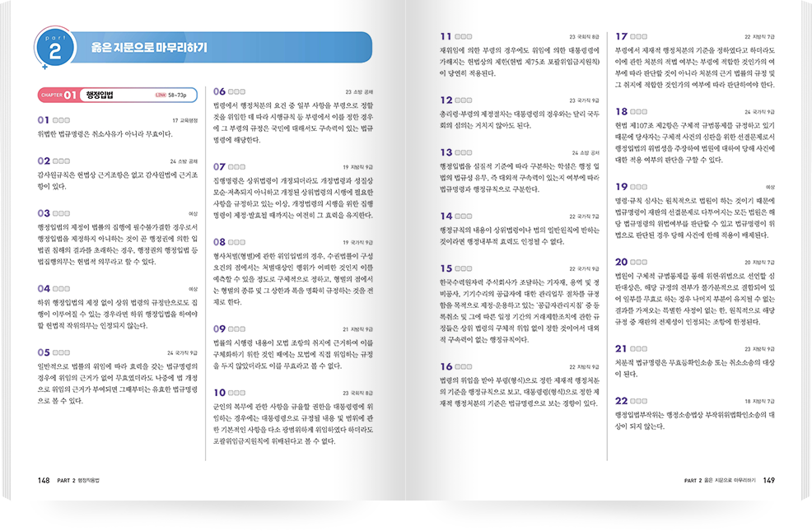This screenshot has height=531, width=812.
Task: Open the '58~73p' page link reference
Action: (178, 95)
